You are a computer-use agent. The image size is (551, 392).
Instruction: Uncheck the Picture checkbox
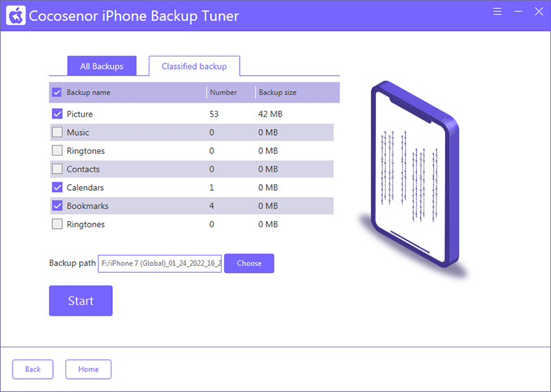[x=57, y=114]
